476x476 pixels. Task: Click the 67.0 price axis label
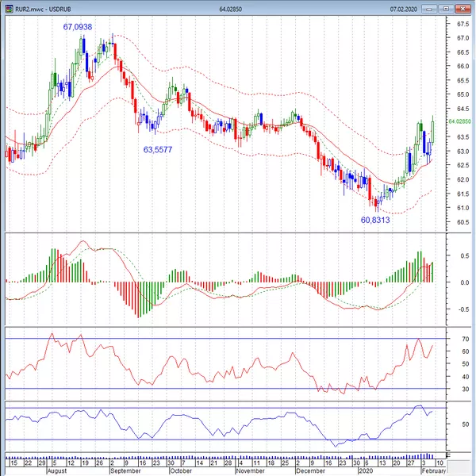463,38
